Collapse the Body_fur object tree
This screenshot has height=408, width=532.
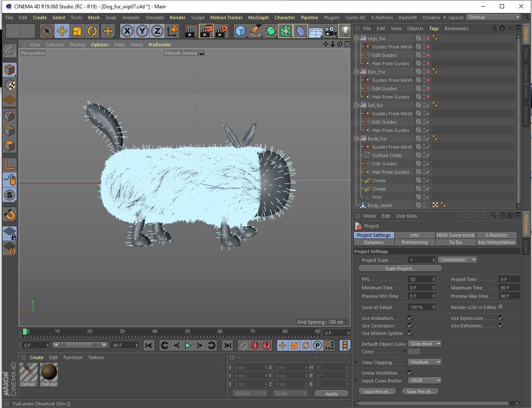tap(357, 138)
